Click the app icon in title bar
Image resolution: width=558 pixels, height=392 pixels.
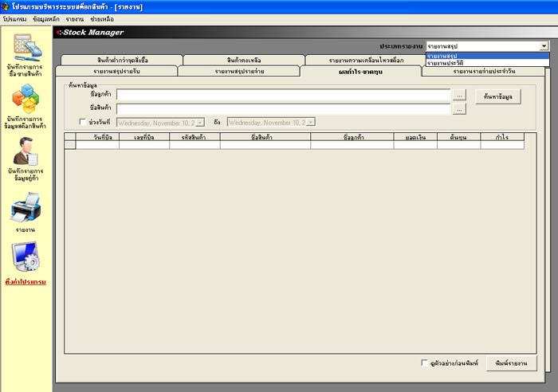6,6
